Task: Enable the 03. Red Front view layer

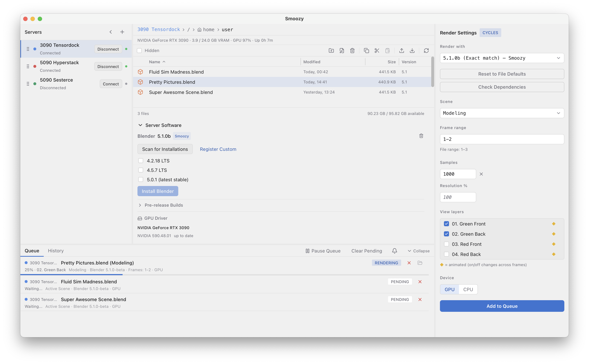Action: [x=446, y=244]
